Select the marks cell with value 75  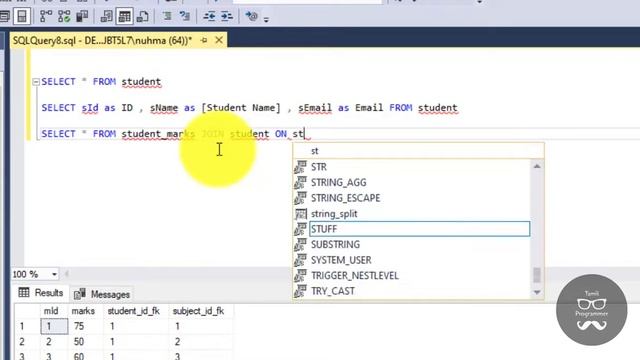(86, 326)
